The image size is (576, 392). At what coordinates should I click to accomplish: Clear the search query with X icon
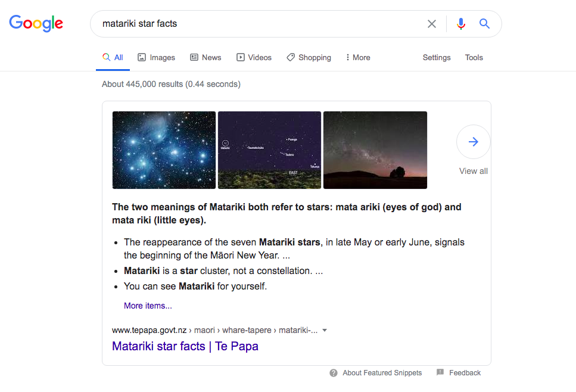432,24
